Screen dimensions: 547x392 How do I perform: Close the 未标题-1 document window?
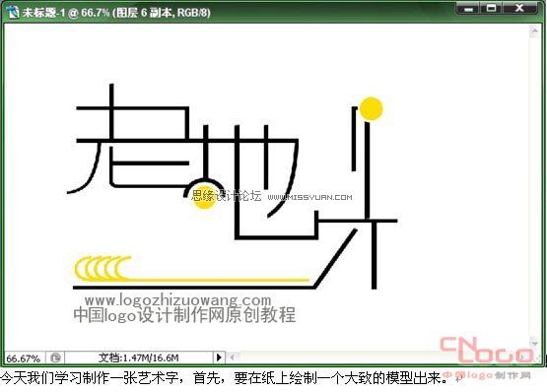click(519, 8)
